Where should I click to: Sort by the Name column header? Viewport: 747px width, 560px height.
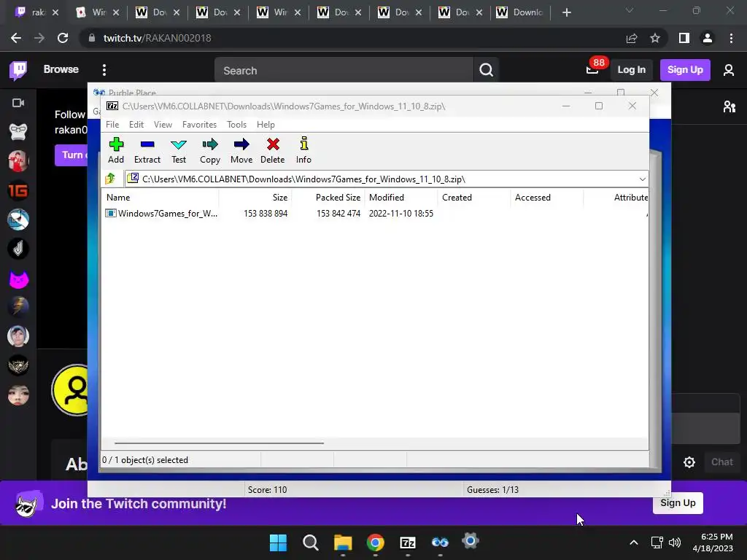[x=160, y=197]
